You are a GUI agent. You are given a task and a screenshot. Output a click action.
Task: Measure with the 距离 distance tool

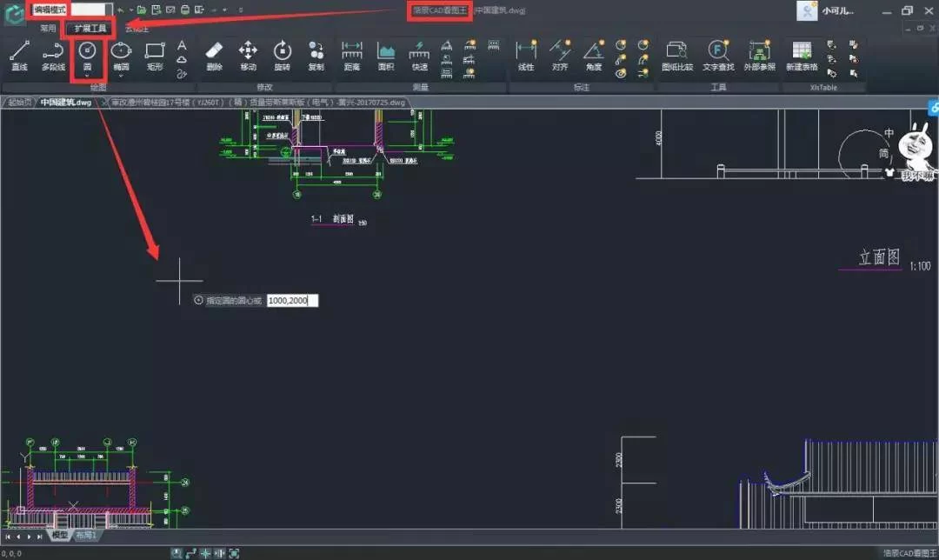352,56
